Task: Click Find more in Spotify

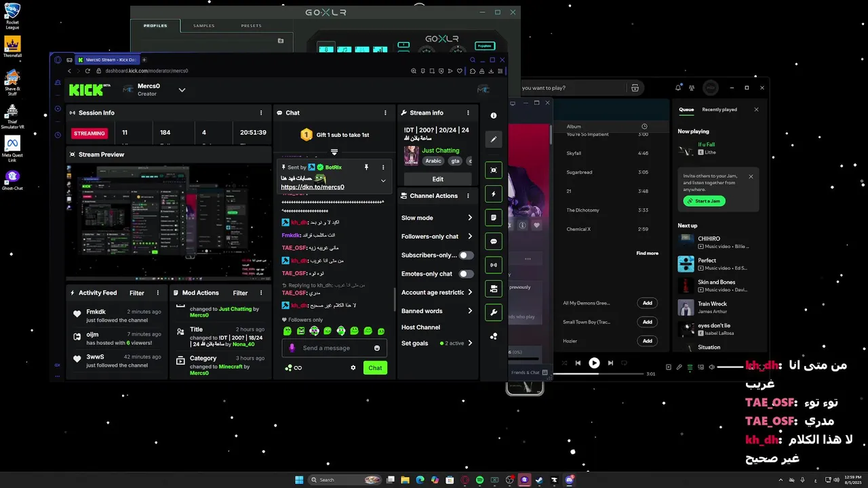Action: point(647,253)
